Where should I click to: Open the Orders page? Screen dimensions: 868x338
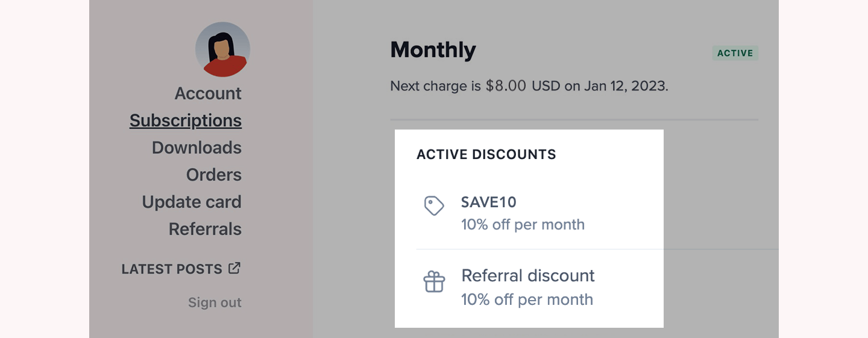point(214,175)
